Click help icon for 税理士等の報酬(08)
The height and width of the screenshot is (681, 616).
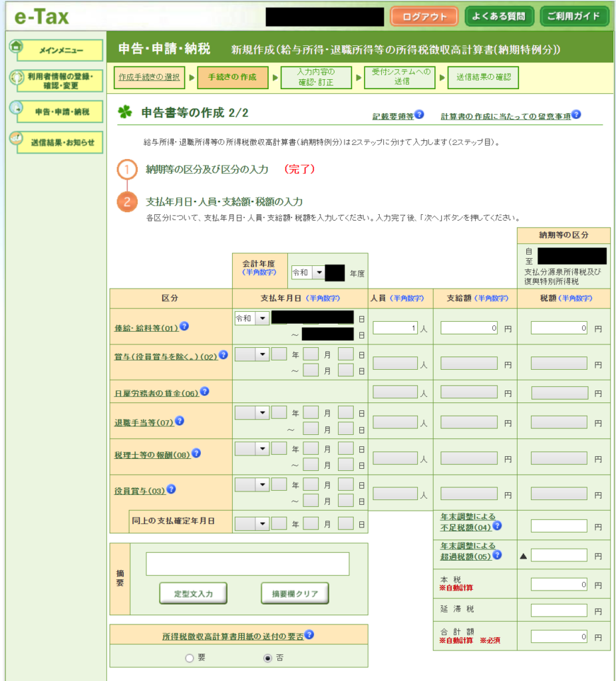point(196,453)
